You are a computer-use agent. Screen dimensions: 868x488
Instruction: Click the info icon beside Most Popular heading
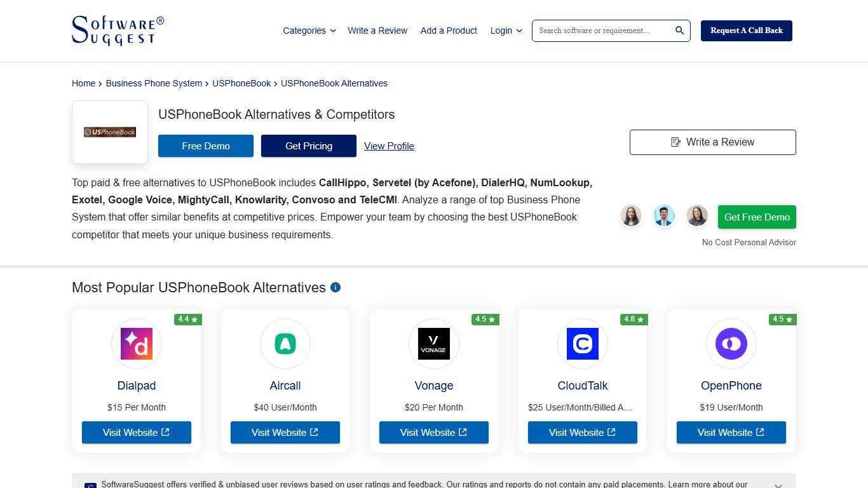click(x=336, y=287)
